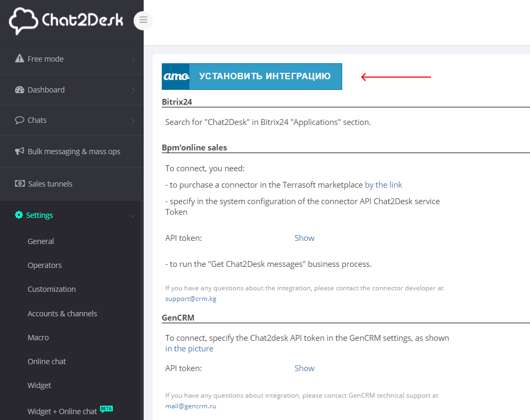
Task: Open the hamburger menu icon
Action: 143,20
